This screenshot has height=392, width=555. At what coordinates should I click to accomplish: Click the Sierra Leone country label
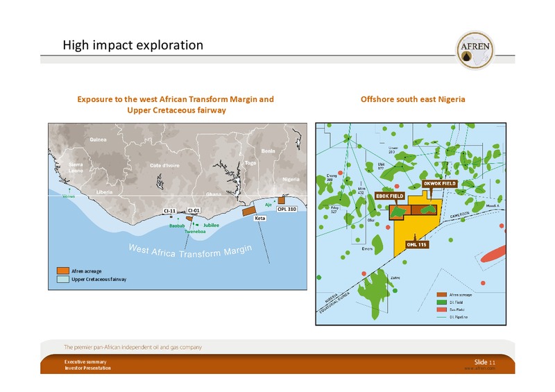coord(76,167)
